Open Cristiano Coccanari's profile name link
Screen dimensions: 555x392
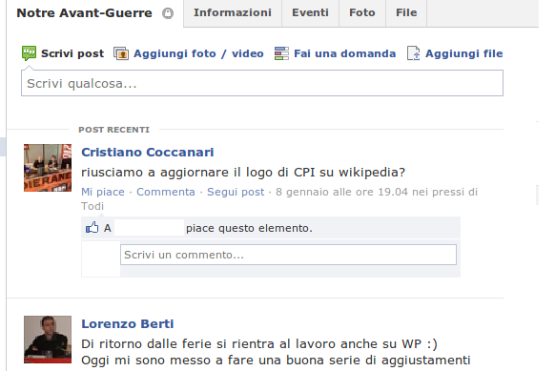[x=148, y=152]
